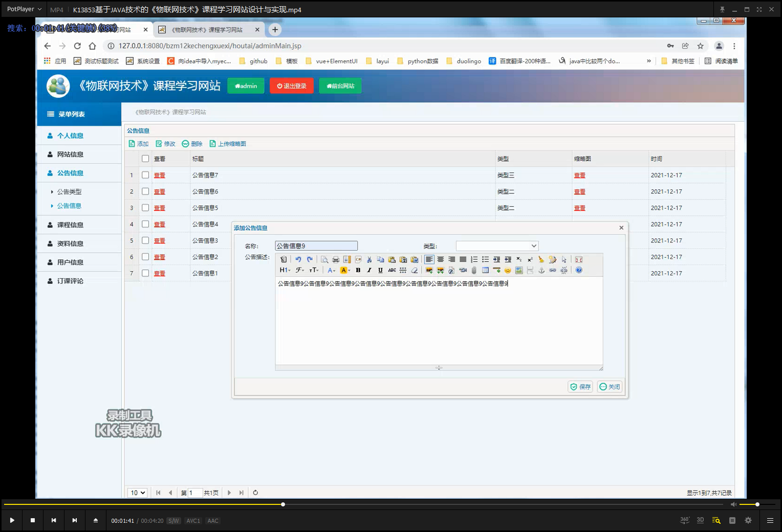Image resolution: width=782 pixels, height=532 pixels.
Task: Click the 保存 button to save the announcement
Action: [x=580, y=387]
